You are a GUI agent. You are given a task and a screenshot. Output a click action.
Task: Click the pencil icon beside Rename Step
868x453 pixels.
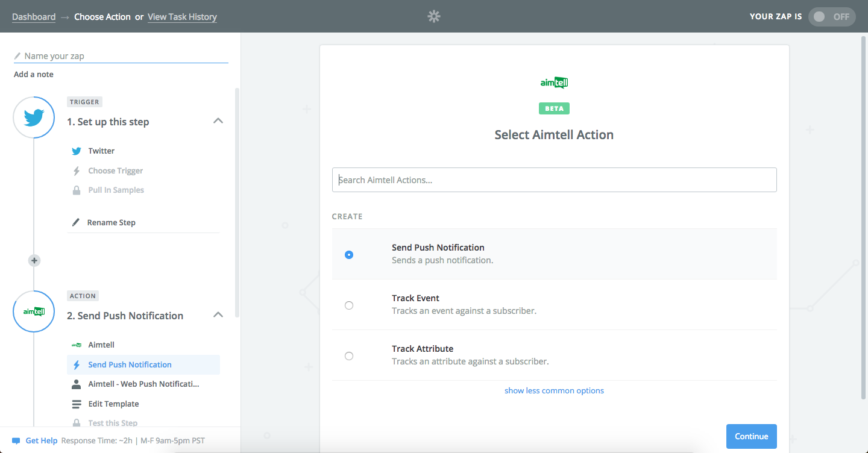tap(76, 222)
